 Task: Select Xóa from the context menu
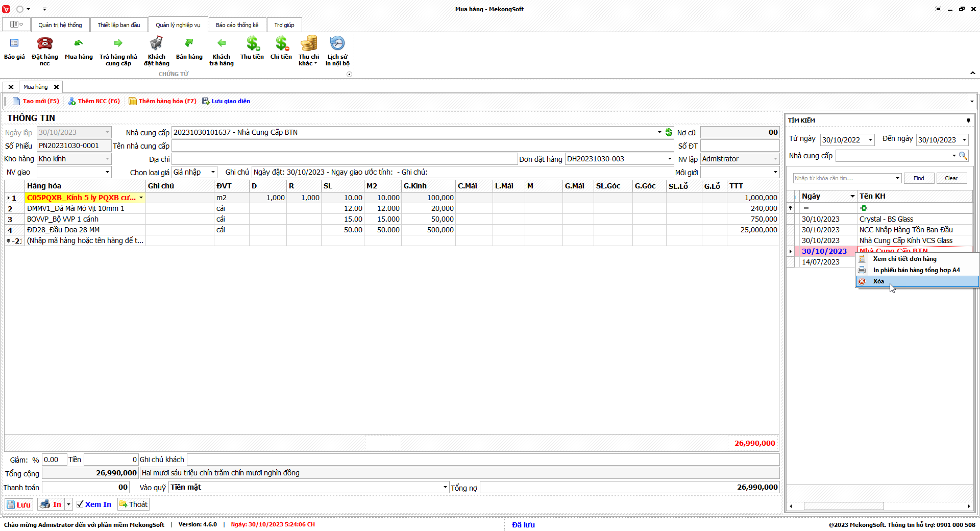[878, 281]
